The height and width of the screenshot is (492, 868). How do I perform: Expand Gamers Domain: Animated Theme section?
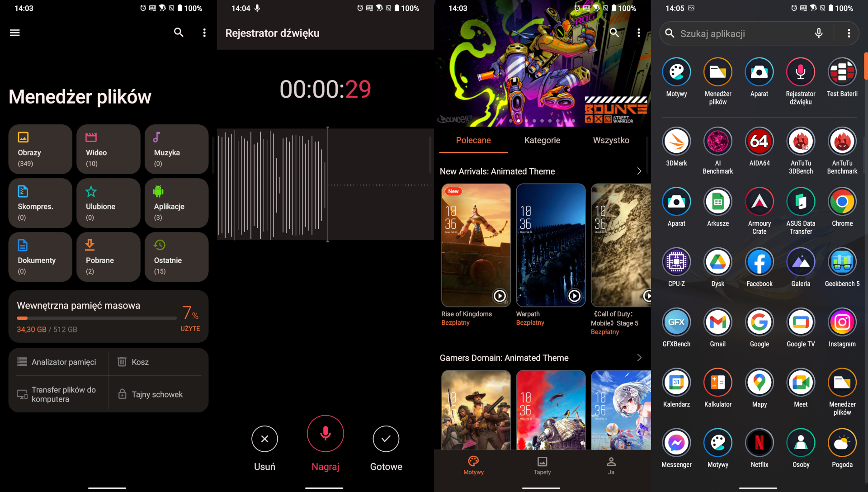pyautogui.click(x=639, y=358)
